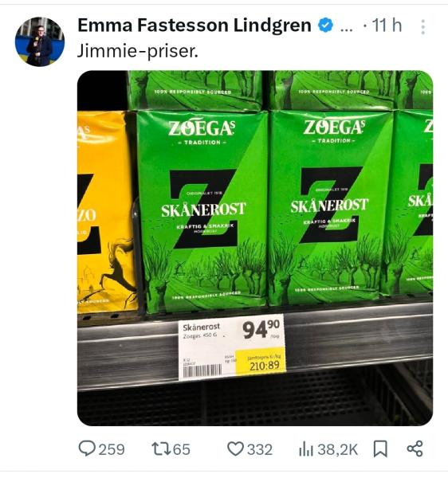This screenshot has height=478, width=448.
Task: Like the post with the heart icon
Action: (x=235, y=449)
